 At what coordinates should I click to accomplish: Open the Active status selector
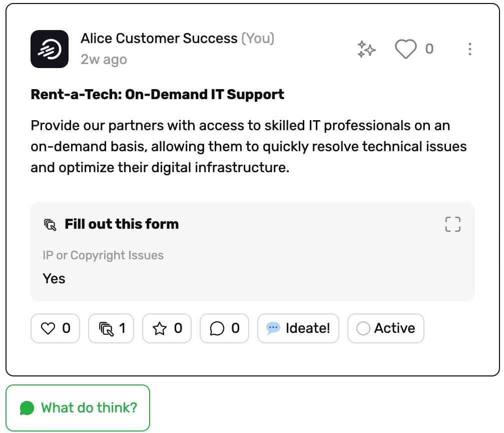pos(385,328)
